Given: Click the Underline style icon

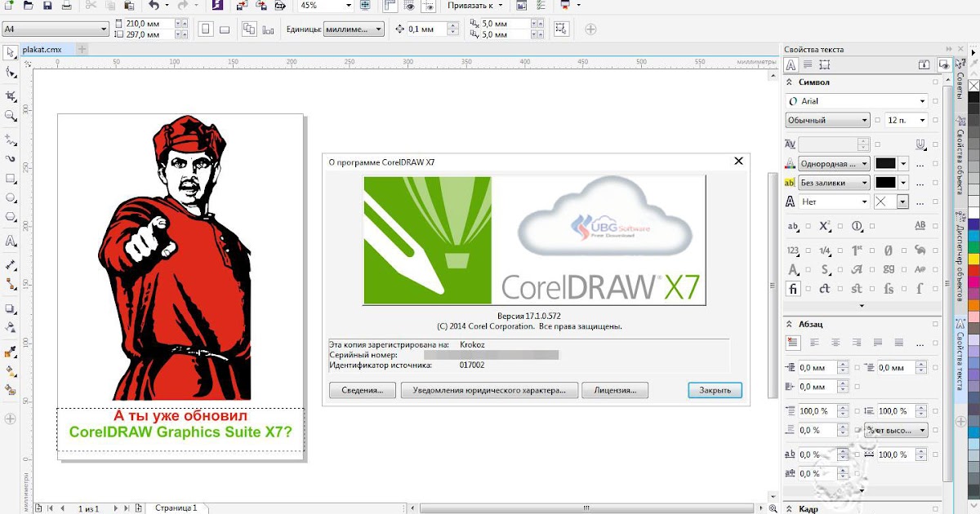Looking at the screenshot, I should [x=921, y=144].
